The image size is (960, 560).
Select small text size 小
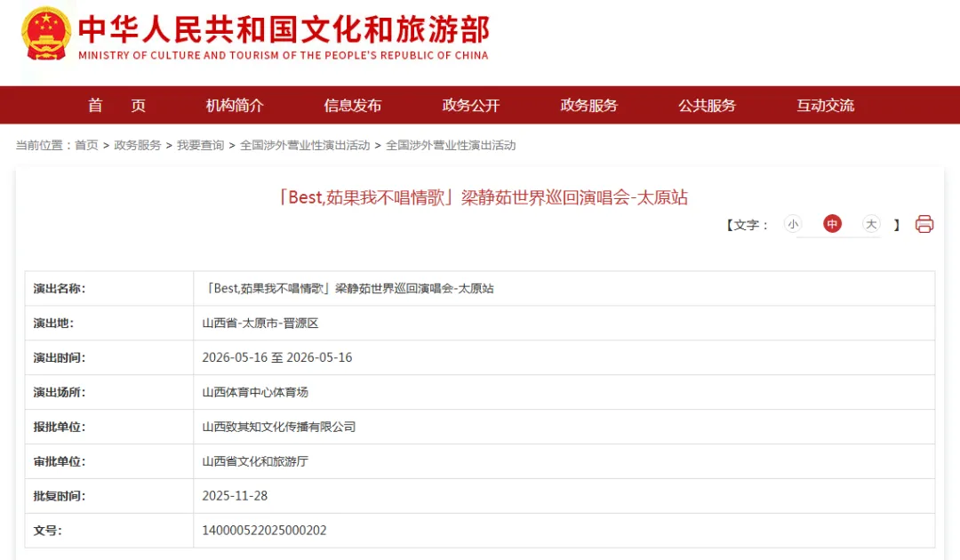coord(793,224)
